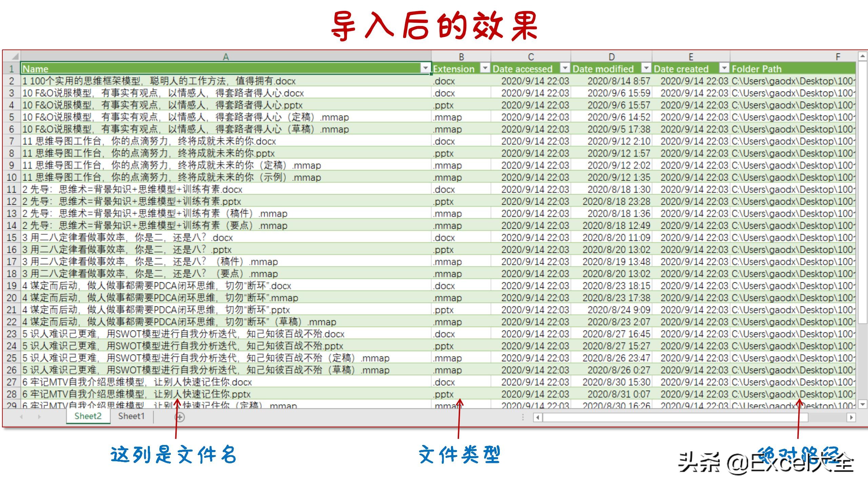
Task: Open the Date modified filter dropdown
Action: coord(646,68)
